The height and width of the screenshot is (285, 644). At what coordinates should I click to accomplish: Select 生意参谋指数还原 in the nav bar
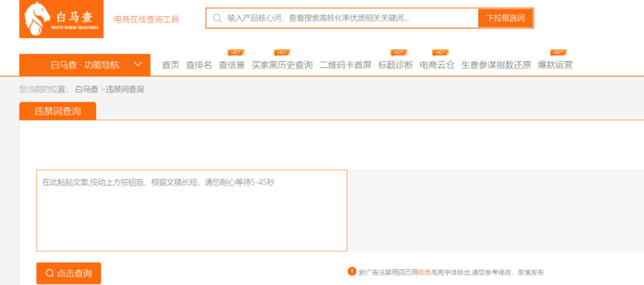tap(496, 65)
